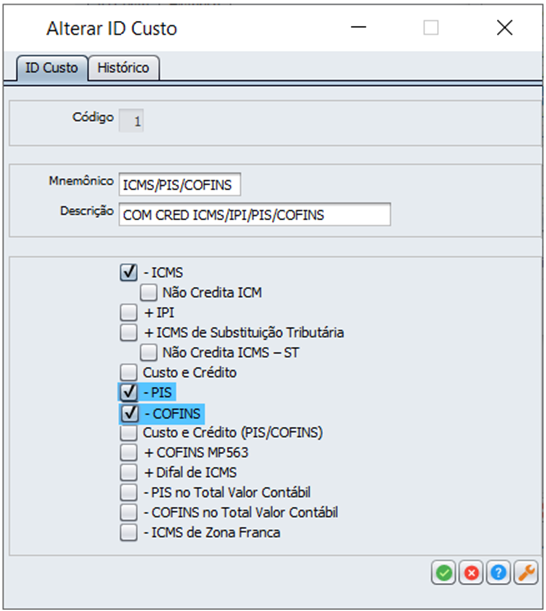
Task: Tick the + Difal de ICMS checkbox
Action: pyautogui.click(x=129, y=472)
